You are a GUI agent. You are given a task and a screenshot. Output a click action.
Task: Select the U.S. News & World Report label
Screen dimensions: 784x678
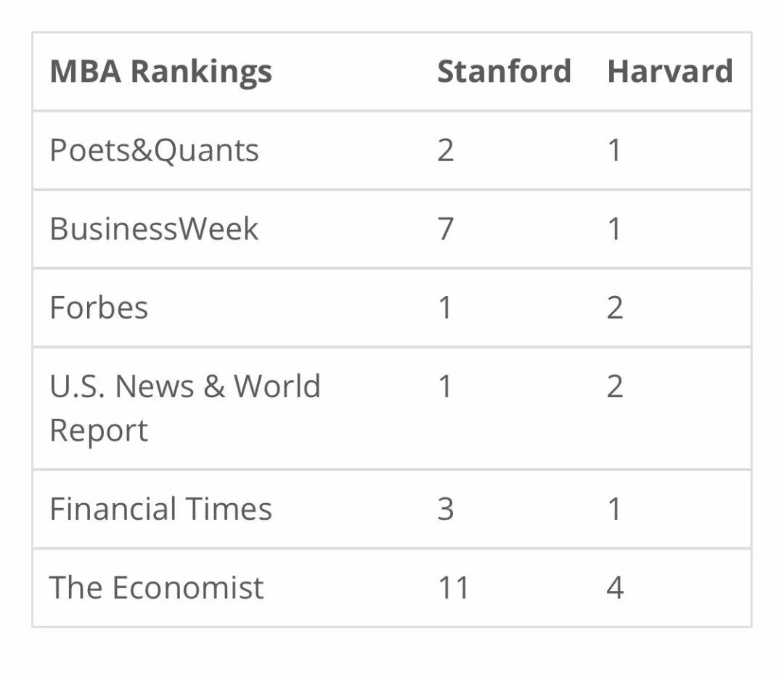pyautogui.click(x=184, y=407)
